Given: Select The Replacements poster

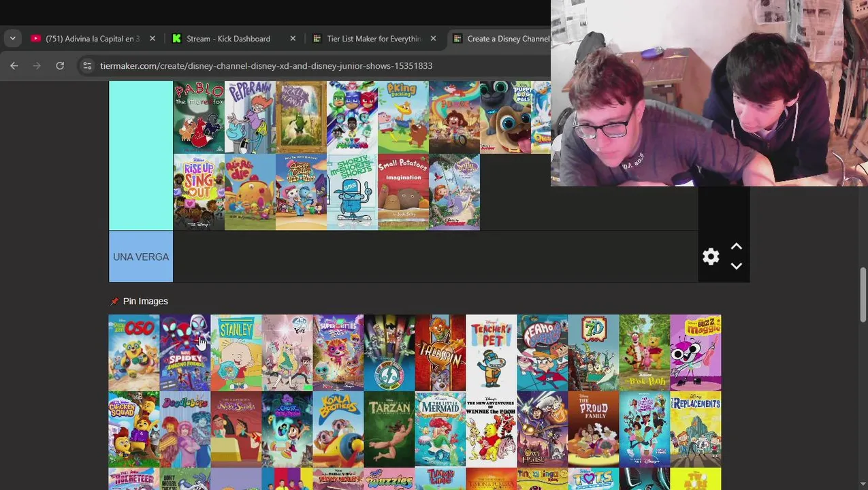Looking at the screenshot, I should click(x=696, y=429).
